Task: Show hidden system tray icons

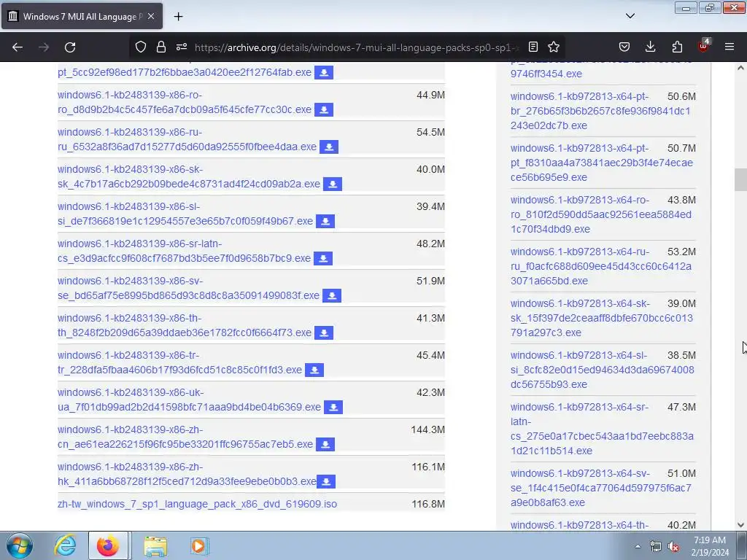Action: (638, 546)
